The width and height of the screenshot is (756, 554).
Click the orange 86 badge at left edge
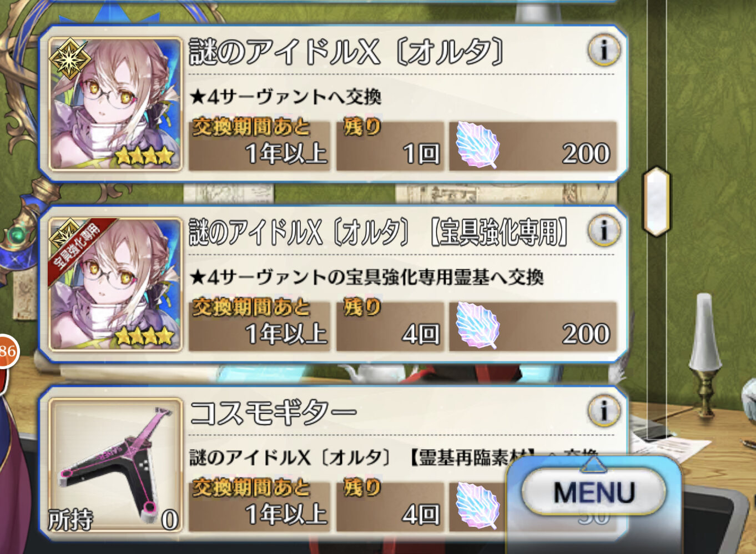click(8, 351)
